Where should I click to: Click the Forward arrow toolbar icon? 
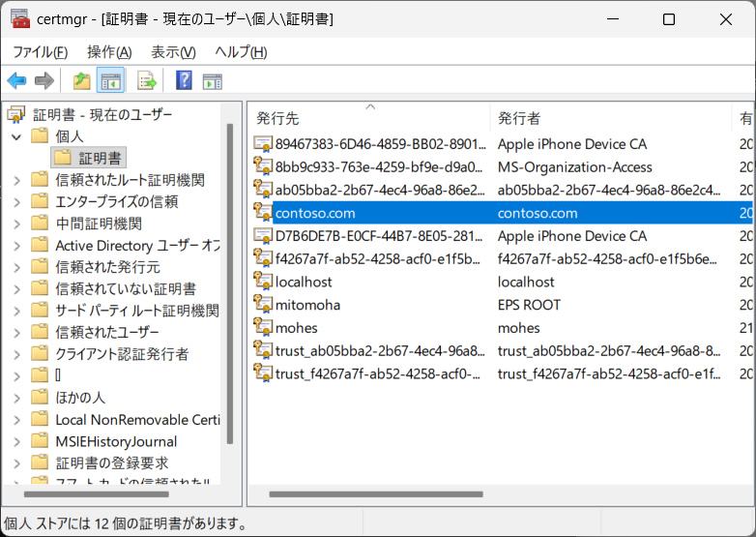pyautogui.click(x=44, y=80)
